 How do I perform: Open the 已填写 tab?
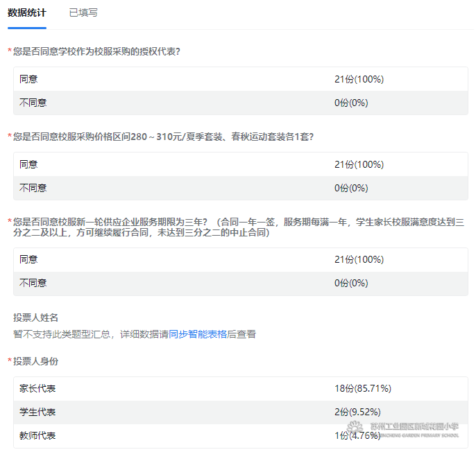83,13
